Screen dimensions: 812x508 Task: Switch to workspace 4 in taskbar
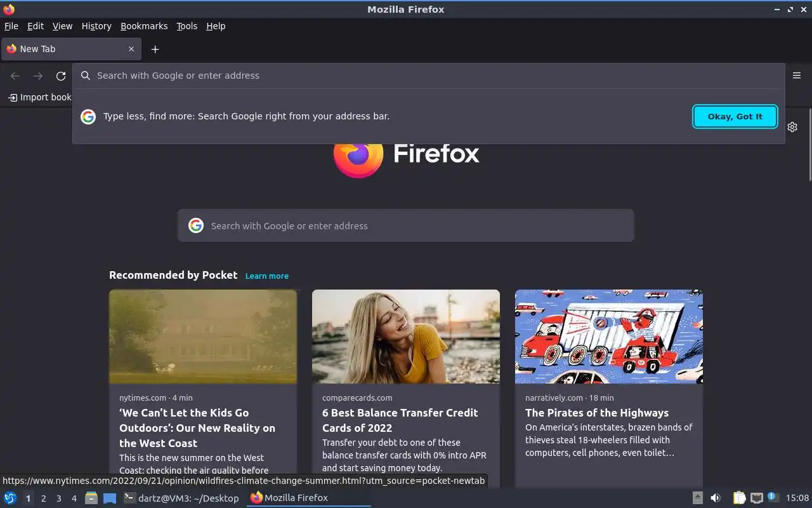click(x=74, y=498)
